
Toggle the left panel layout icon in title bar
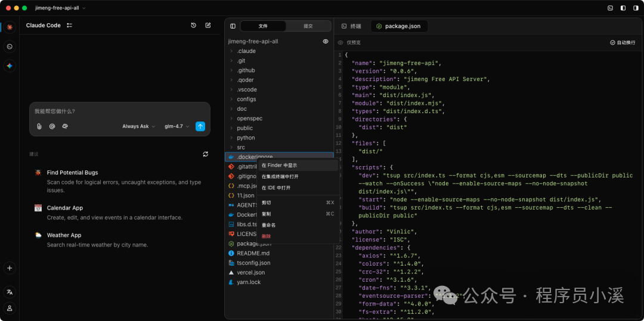coord(623,8)
